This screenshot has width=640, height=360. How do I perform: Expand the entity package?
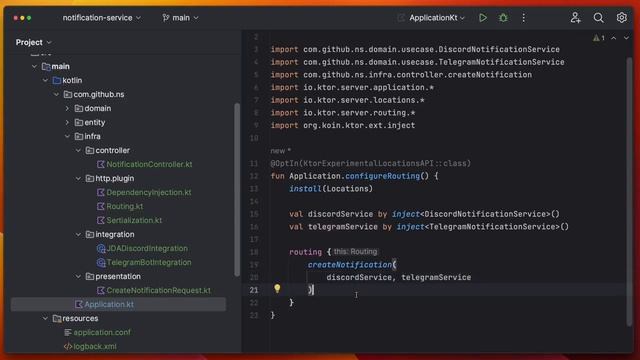[x=68, y=122]
